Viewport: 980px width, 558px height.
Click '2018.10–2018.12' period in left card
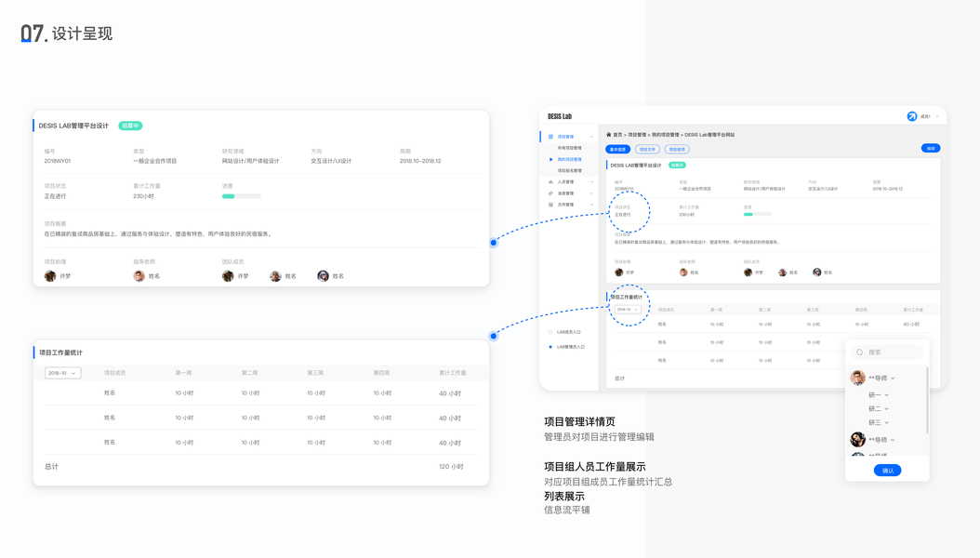coord(420,161)
